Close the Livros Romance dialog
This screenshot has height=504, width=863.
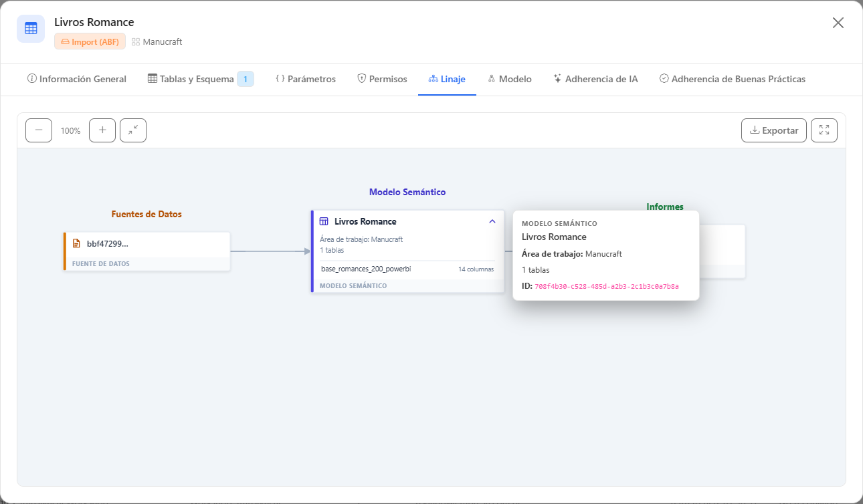[x=838, y=23]
